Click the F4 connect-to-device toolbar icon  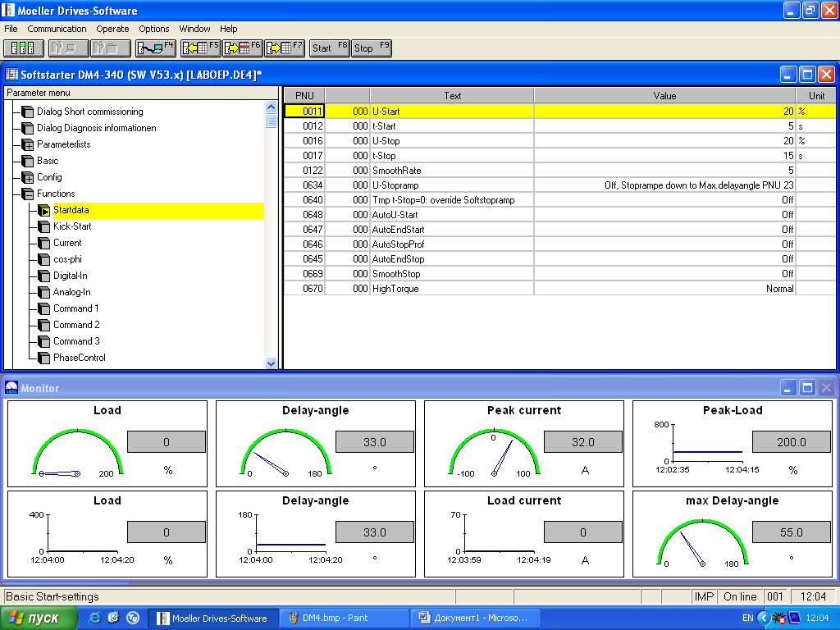coord(155,48)
